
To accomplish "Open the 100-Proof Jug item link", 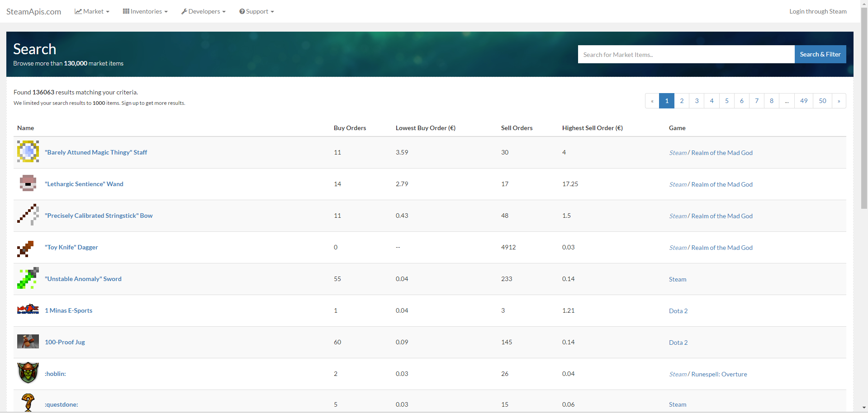I will coord(65,342).
